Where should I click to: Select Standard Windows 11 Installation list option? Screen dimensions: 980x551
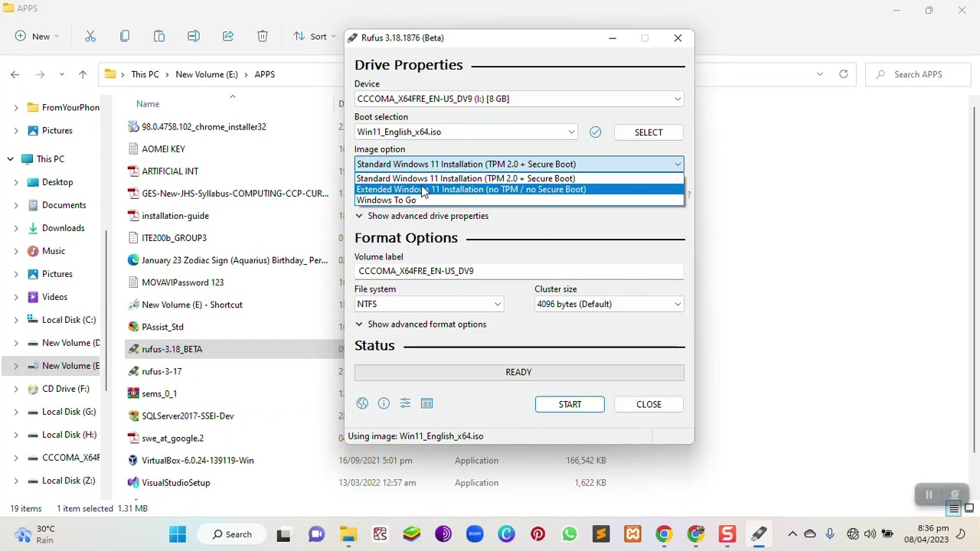519,178
